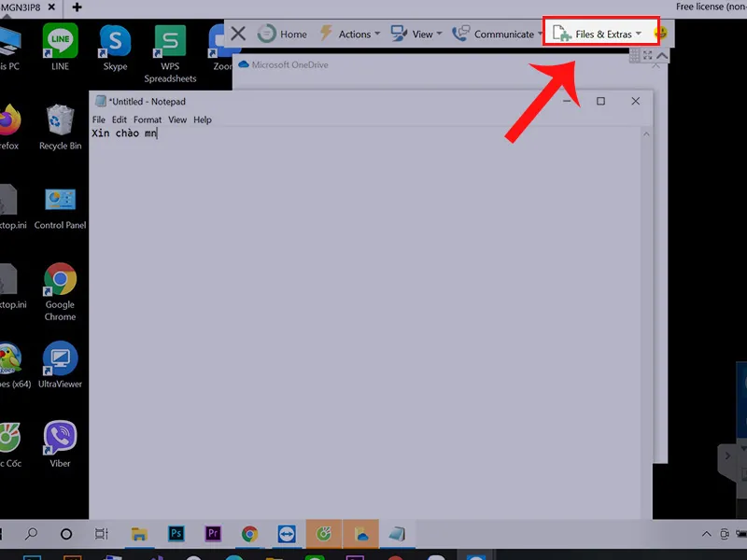Launch Adobe Premiere Pro from the taskbar
Screen dimensions: 747x560
pyautogui.click(x=213, y=535)
